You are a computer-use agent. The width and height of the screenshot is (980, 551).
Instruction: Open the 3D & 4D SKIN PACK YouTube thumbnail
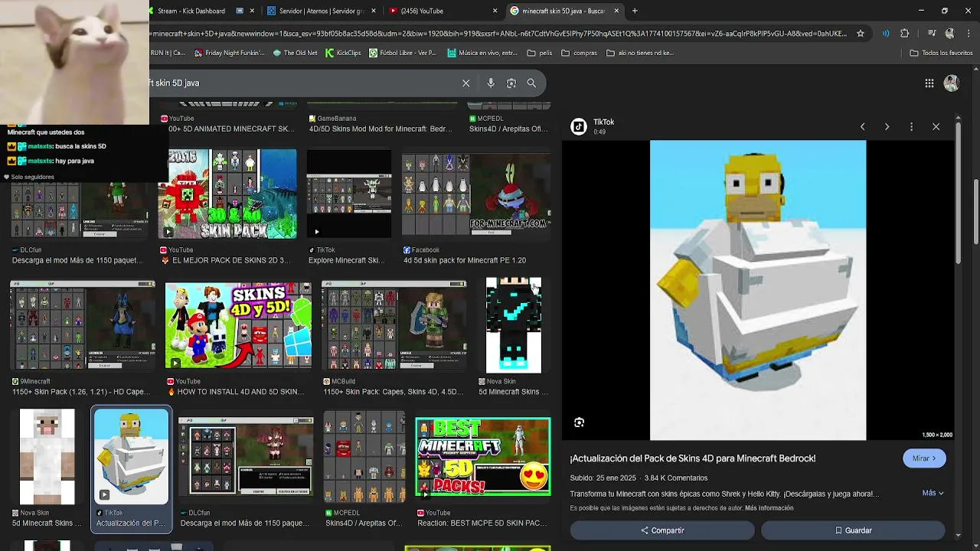click(227, 194)
